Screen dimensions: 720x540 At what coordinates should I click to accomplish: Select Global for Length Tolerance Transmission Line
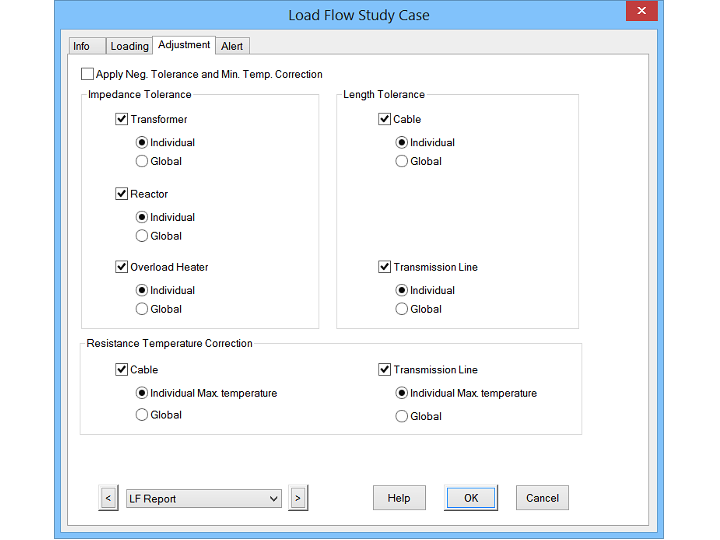[402, 309]
